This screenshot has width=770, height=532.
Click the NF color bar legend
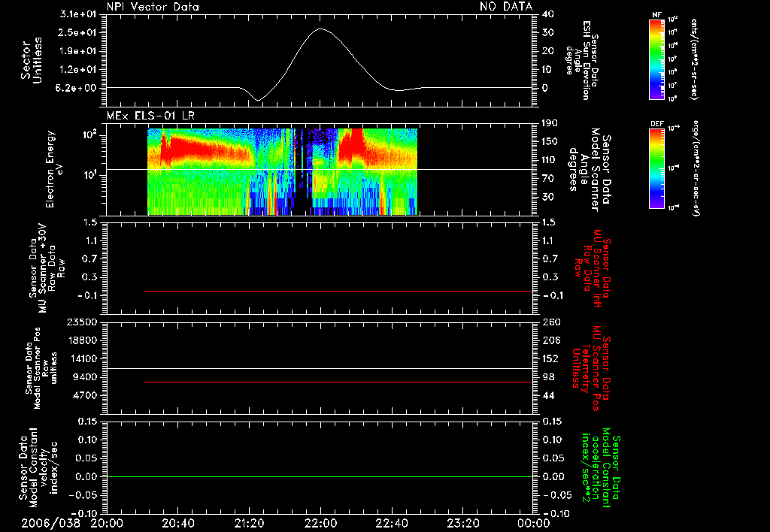(656, 59)
